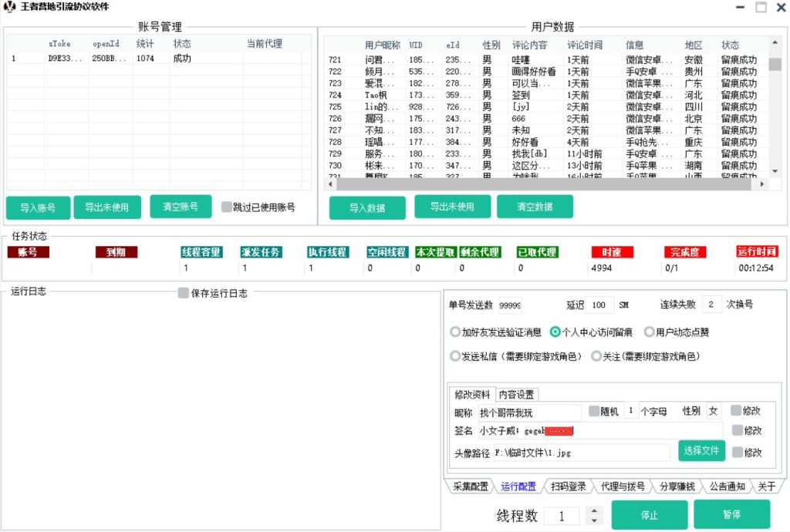Open the 代理与拨号 tab

coord(622,487)
